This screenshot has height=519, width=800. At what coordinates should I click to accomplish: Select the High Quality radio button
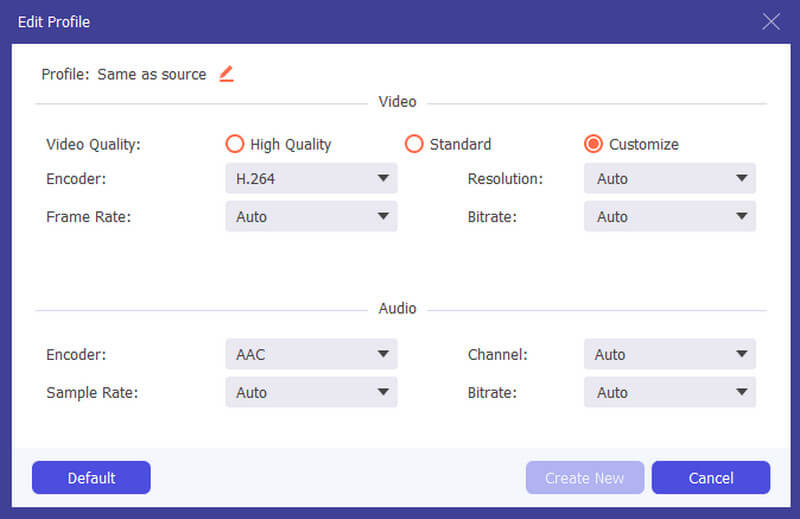click(x=235, y=144)
